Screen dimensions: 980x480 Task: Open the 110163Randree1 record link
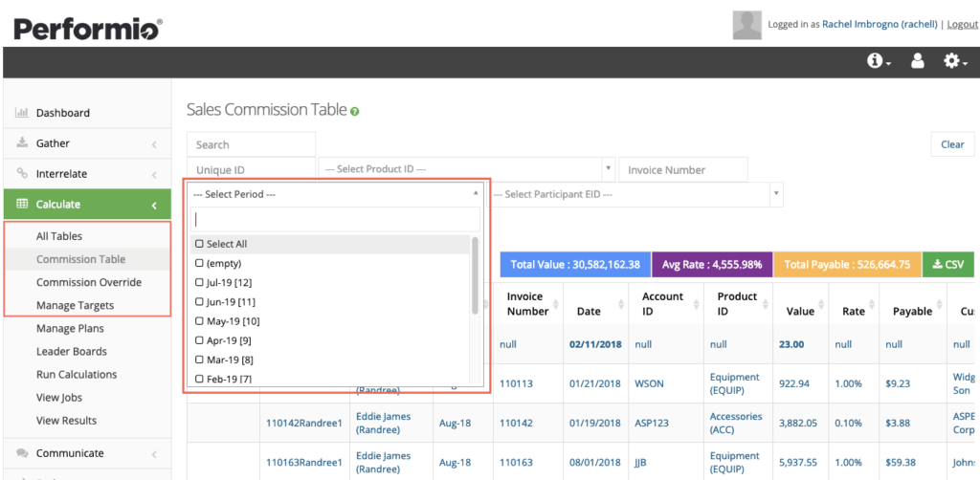pyautogui.click(x=304, y=463)
